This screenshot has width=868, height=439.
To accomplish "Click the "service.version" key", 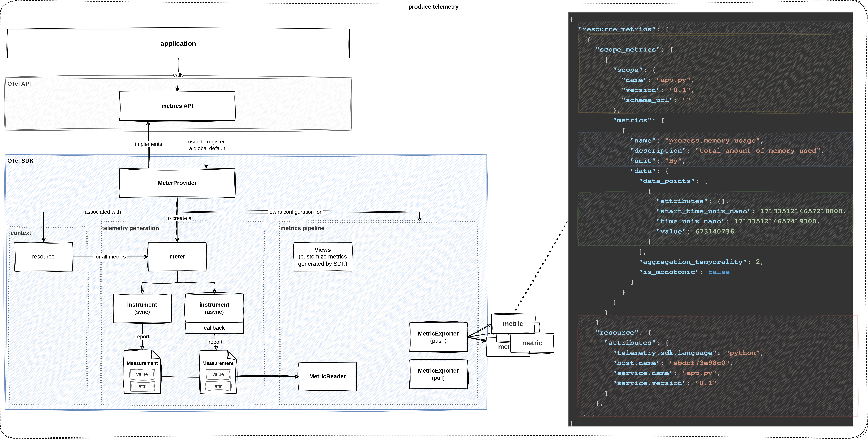I will click(x=650, y=383).
